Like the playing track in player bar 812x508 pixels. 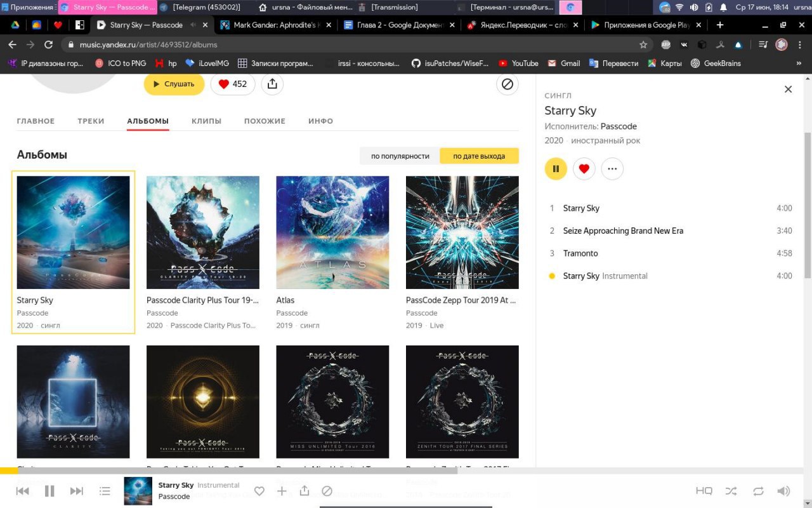tap(259, 491)
